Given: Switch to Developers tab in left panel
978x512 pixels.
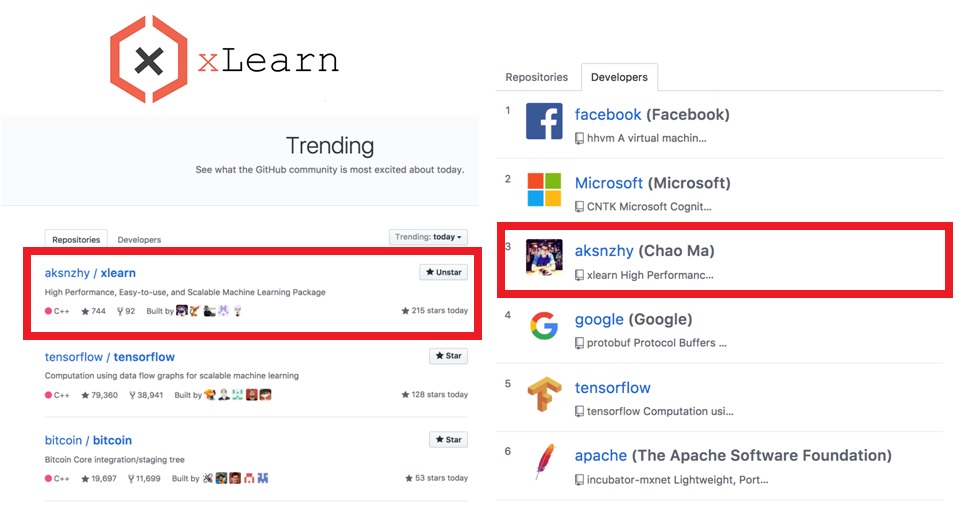Looking at the screenshot, I should (139, 240).
